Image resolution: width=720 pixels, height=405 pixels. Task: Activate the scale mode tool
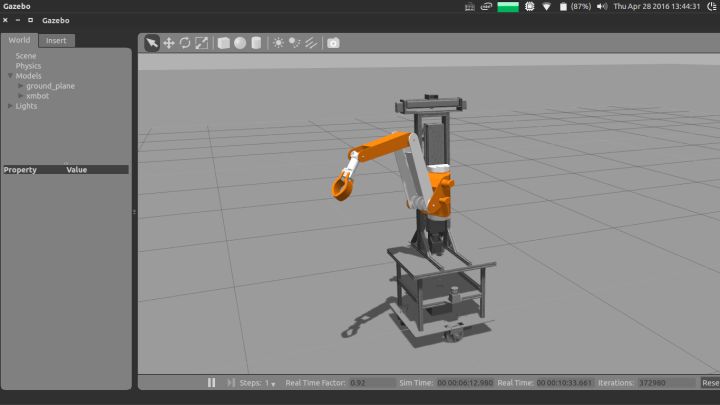pos(202,43)
